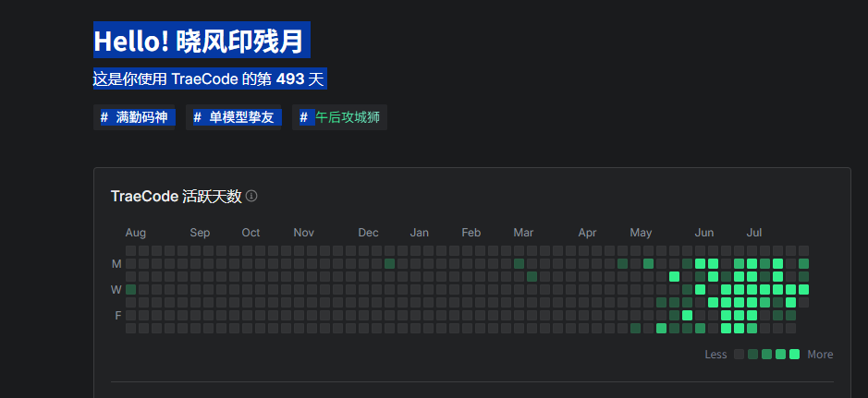Click the W weekday row label

(116, 290)
